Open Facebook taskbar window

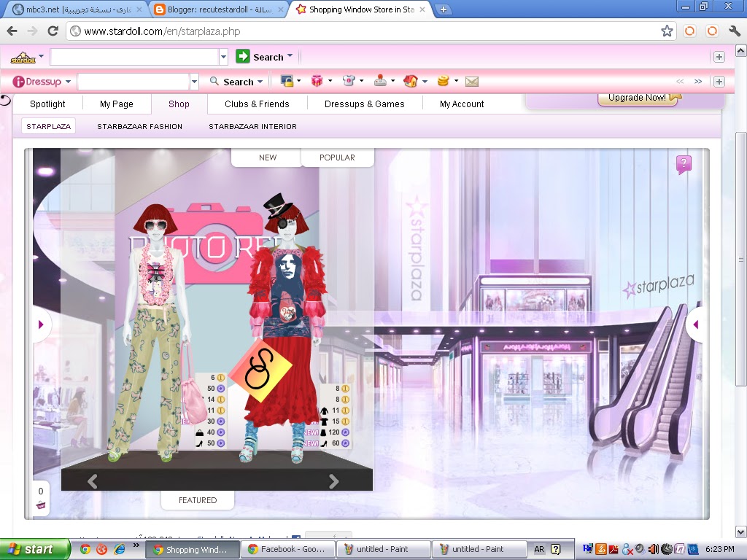click(287, 549)
